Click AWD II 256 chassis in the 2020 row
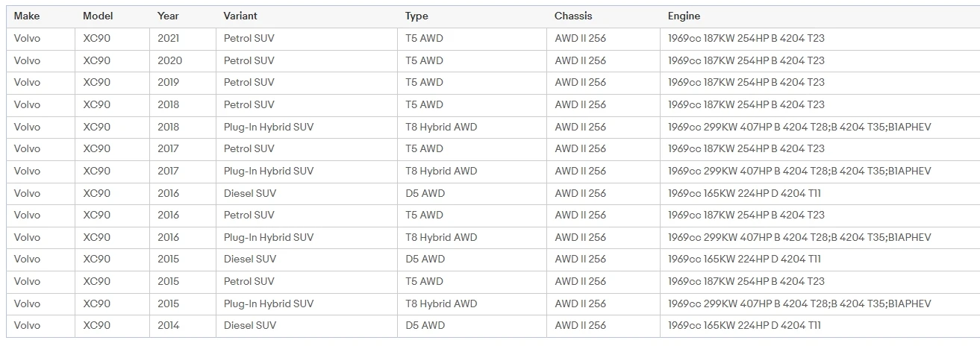 coord(580,60)
